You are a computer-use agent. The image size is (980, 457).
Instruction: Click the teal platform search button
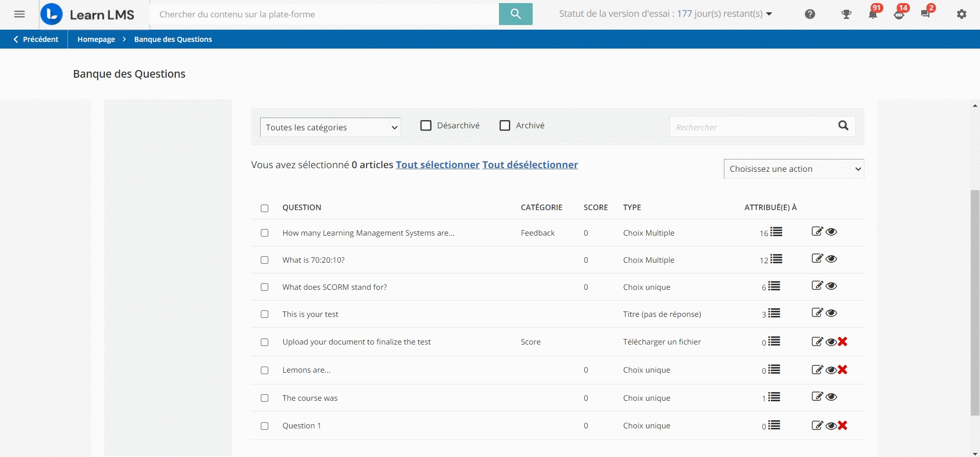515,14
